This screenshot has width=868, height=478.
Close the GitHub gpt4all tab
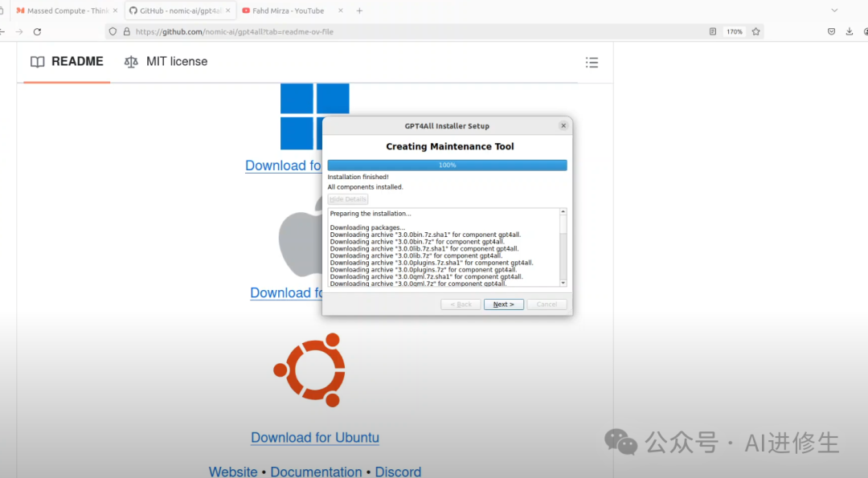(228, 10)
